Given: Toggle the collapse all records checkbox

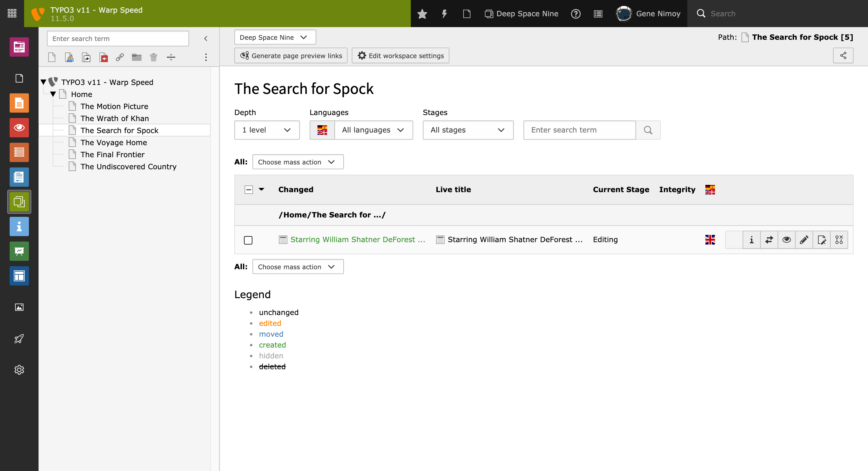Looking at the screenshot, I should 248,189.
